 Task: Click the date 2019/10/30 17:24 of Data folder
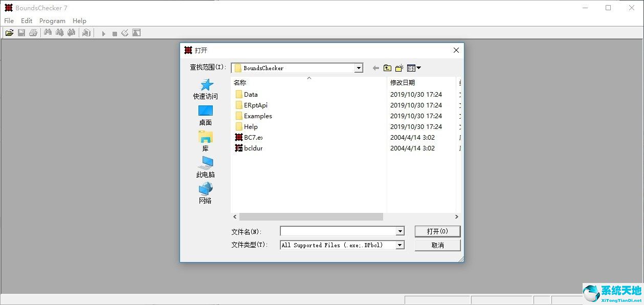click(416, 95)
